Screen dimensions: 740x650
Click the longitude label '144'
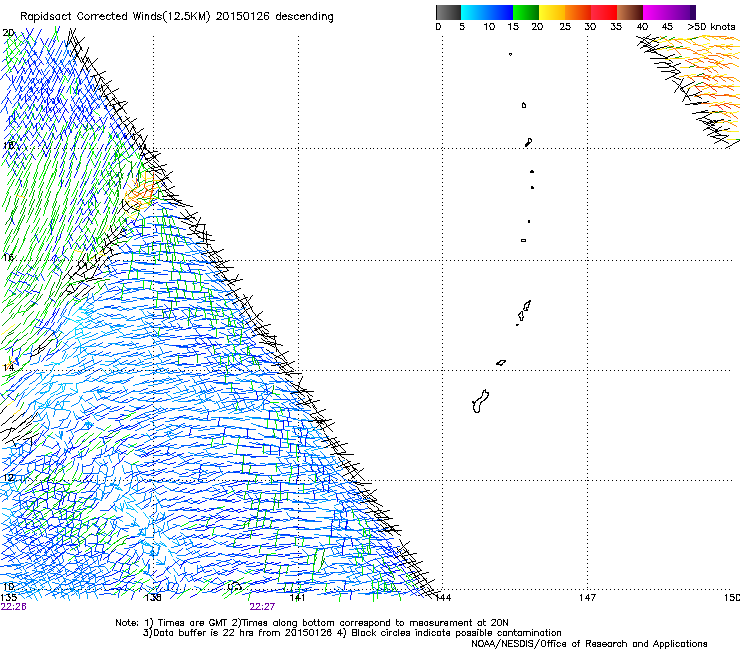pos(443,598)
